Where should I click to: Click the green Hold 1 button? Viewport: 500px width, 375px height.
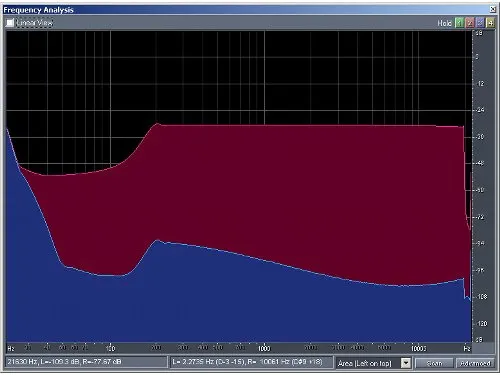(459, 23)
